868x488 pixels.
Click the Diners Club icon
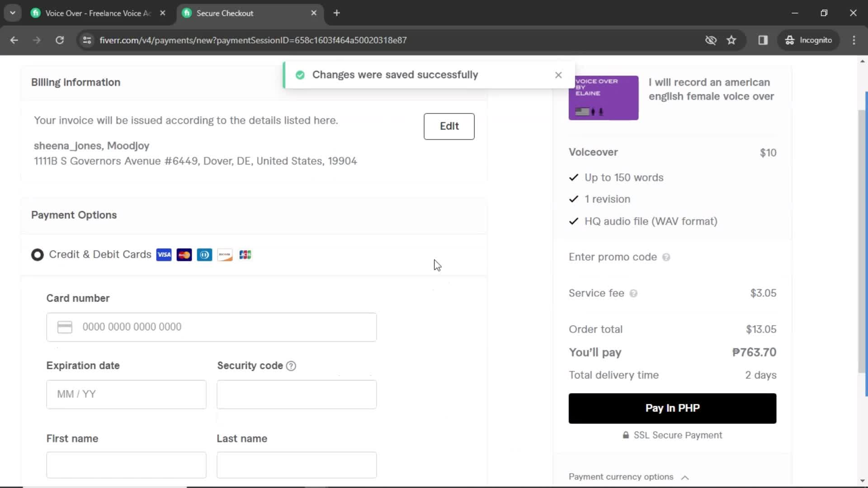click(204, 254)
